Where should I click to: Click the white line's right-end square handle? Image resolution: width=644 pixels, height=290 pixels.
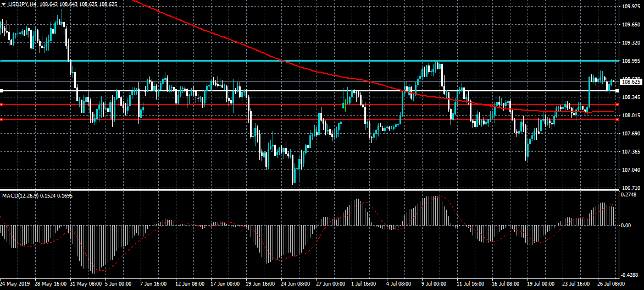(617, 90)
